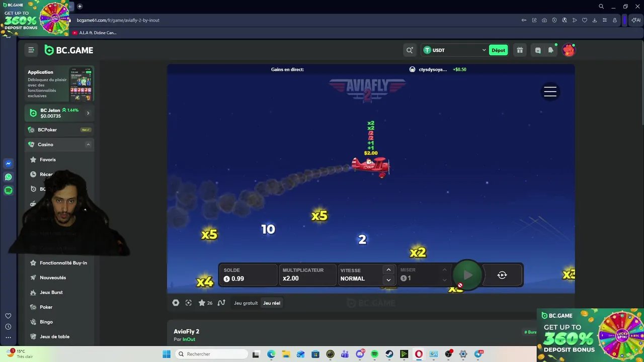
Task: Open the site search magnifier button
Action: tap(410, 50)
